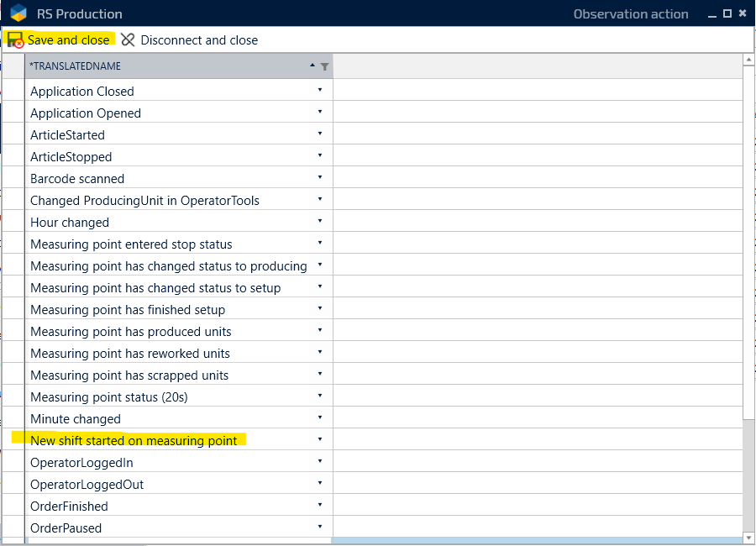
Task: Expand the Barcode scanned dropdown arrow
Action: pos(320,177)
